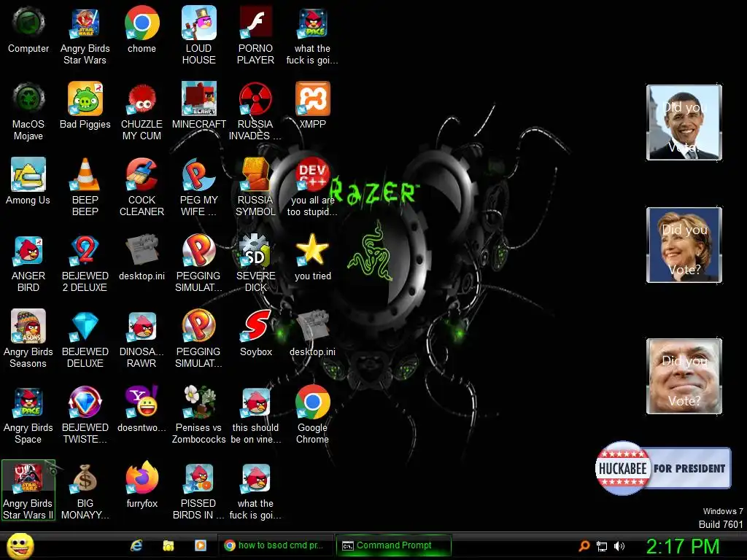Select the 'you tried' gold star icon
The image size is (747, 560).
(312, 257)
